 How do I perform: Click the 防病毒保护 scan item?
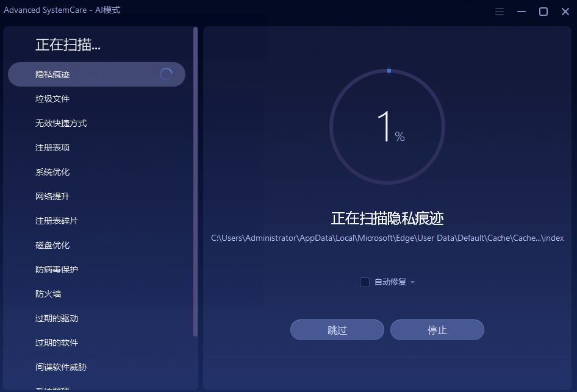pyautogui.click(x=57, y=269)
